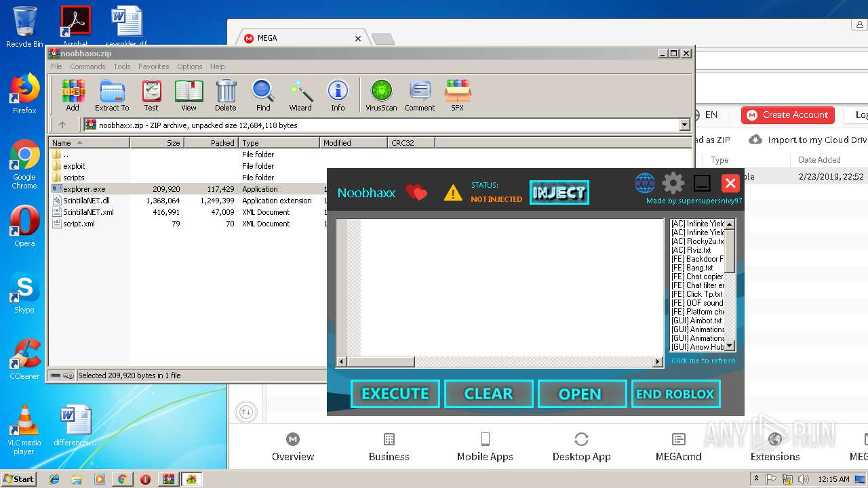868x488 pixels.
Task: Select the scripts folder in WinRAR
Action: [74, 178]
